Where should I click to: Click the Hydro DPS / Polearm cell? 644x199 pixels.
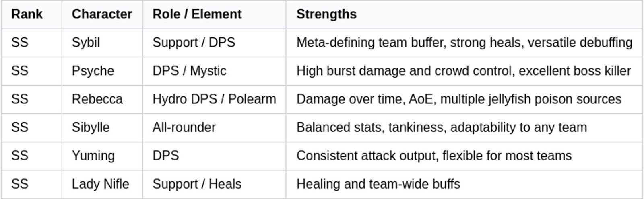point(214,99)
